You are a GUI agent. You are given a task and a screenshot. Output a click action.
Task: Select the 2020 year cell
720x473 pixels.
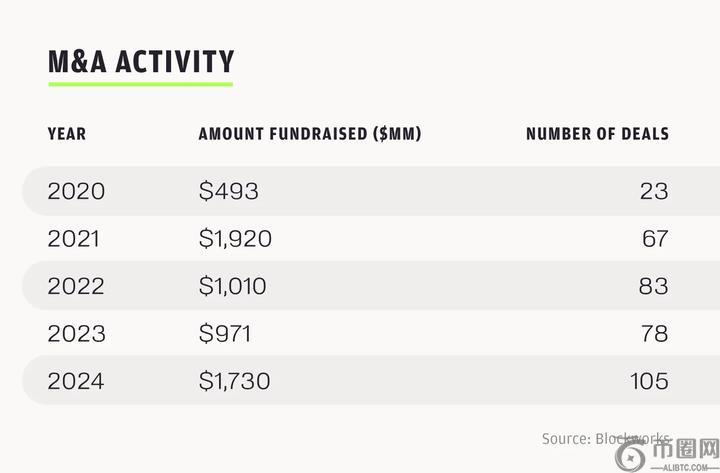click(76, 191)
